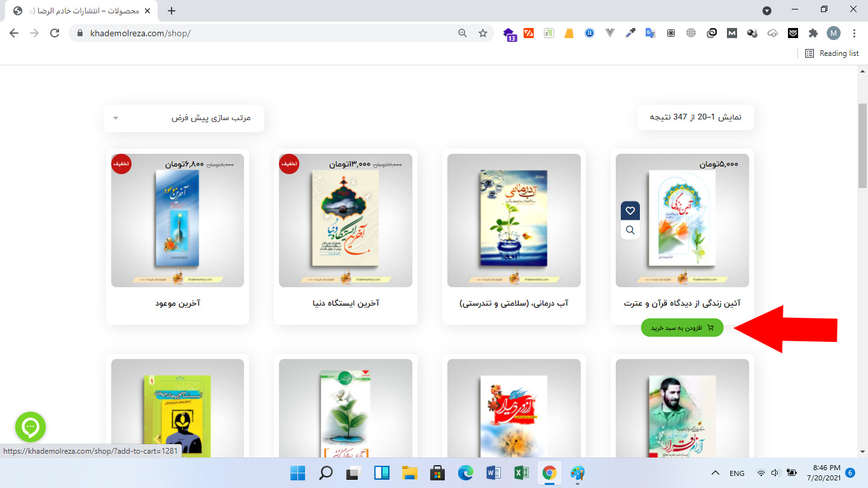Click the green chat widget bubble
Viewport: 868px width, 488px height.
[31, 427]
